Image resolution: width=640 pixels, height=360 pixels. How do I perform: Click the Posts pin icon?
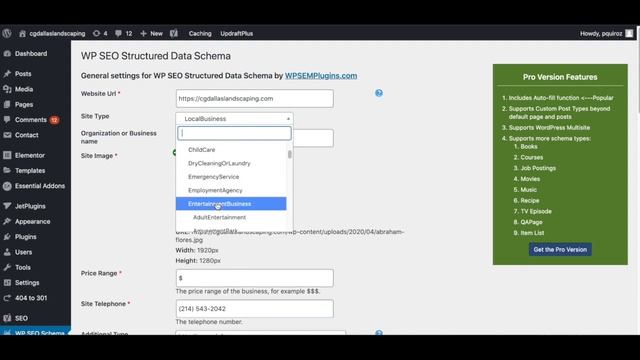point(7,74)
